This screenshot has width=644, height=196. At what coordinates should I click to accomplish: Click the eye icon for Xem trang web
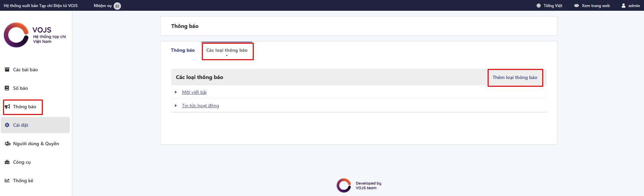point(577,6)
